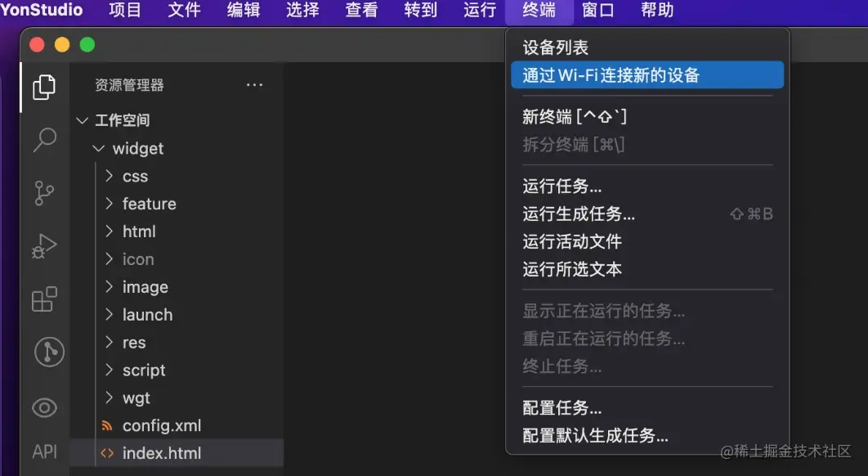Expand the res folder chevron
Screen dimensions: 868x476
[109, 342]
